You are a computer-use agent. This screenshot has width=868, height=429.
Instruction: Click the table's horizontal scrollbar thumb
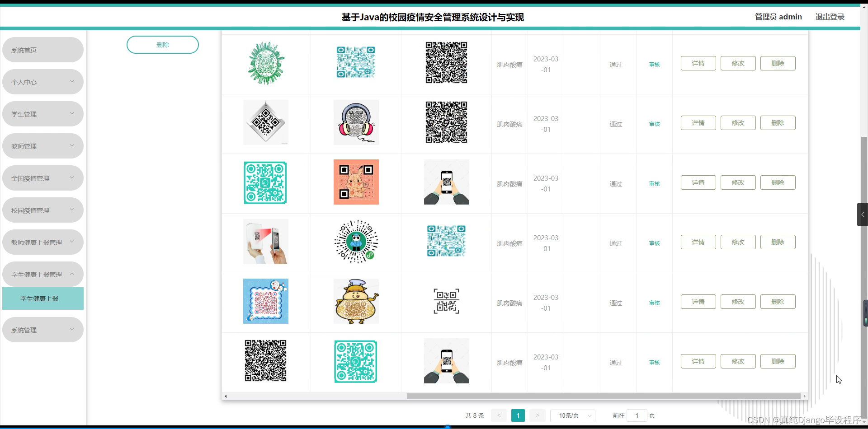point(604,396)
